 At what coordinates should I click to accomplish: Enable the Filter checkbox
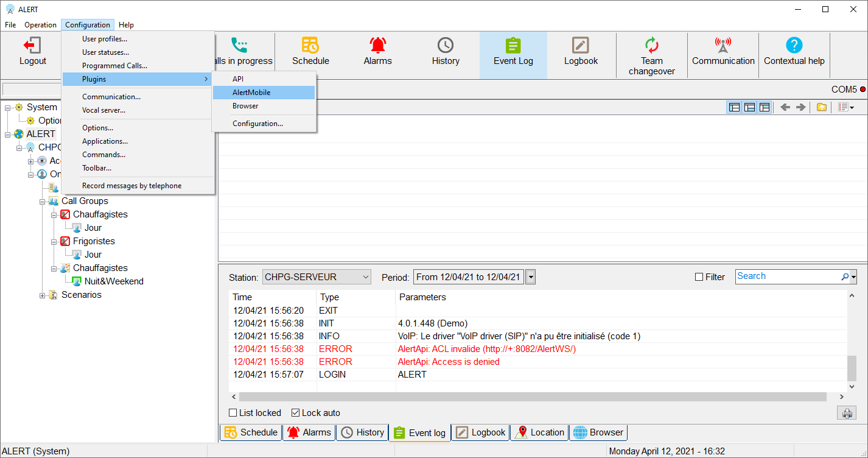click(699, 277)
